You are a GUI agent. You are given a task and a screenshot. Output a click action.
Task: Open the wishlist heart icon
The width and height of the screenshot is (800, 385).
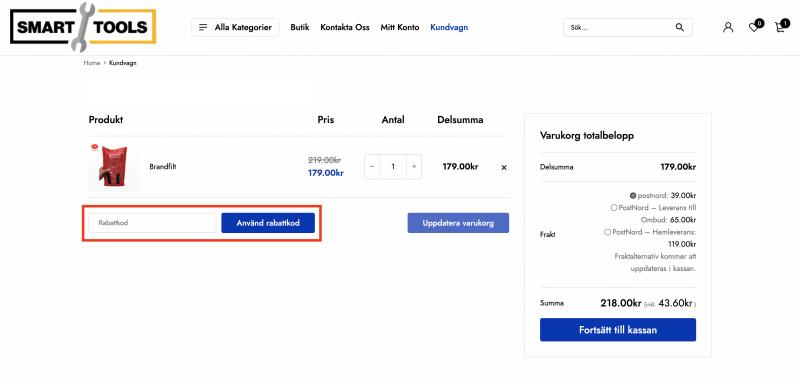click(x=754, y=28)
